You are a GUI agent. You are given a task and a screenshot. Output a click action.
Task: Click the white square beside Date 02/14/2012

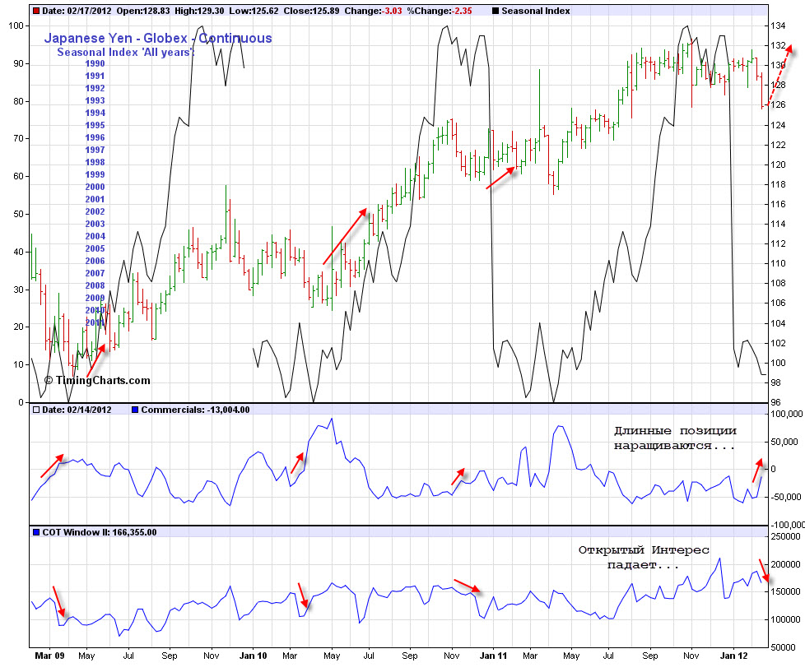point(35,410)
